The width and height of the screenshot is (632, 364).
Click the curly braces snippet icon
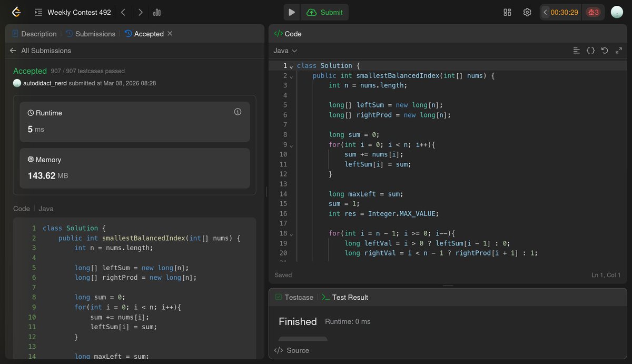(x=590, y=51)
